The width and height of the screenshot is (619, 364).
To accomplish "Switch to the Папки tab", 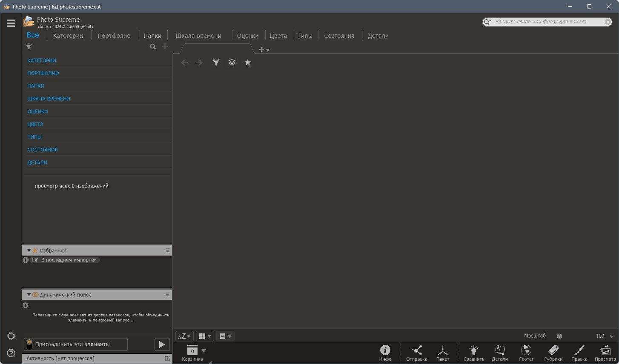I will pos(152,36).
